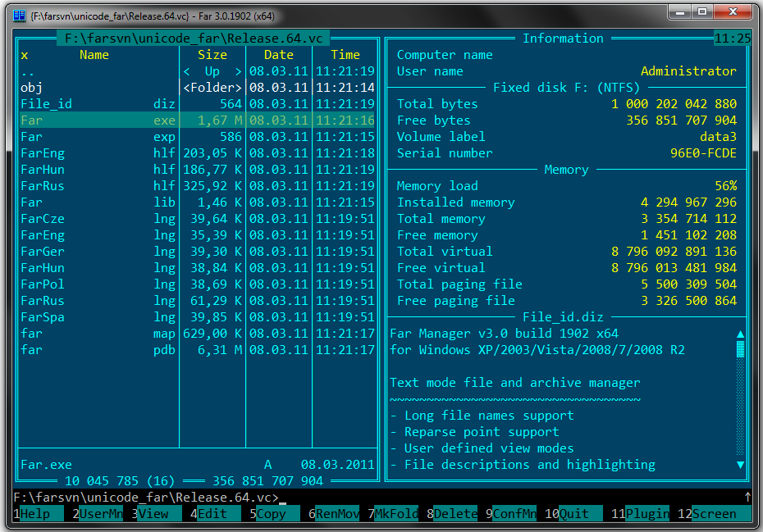This screenshot has width=763, height=532.
Task: Click the 4Edit function key
Action: point(215,513)
